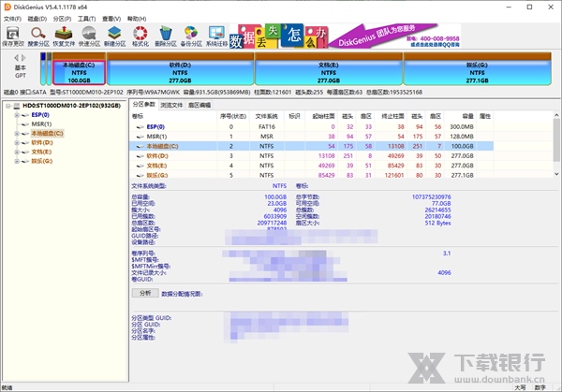Launch the 恢复文件 (Recover Files) tool
This screenshot has height=392, width=562.
[64, 36]
